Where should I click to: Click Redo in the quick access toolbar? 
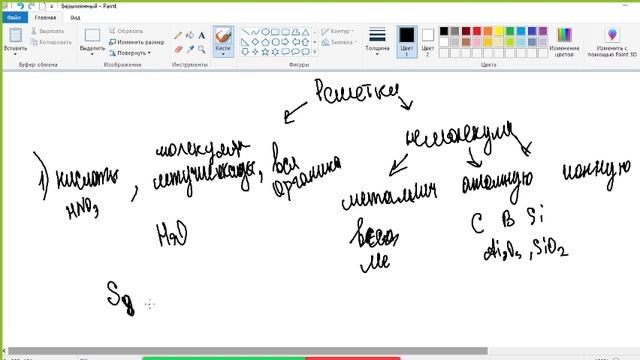click(x=31, y=6)
